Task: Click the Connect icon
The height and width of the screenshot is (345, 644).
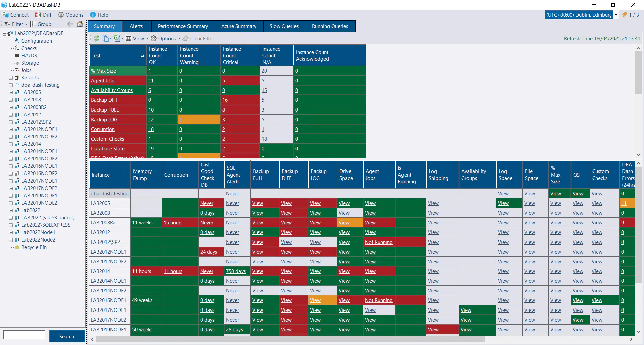Action: point(5,15)
